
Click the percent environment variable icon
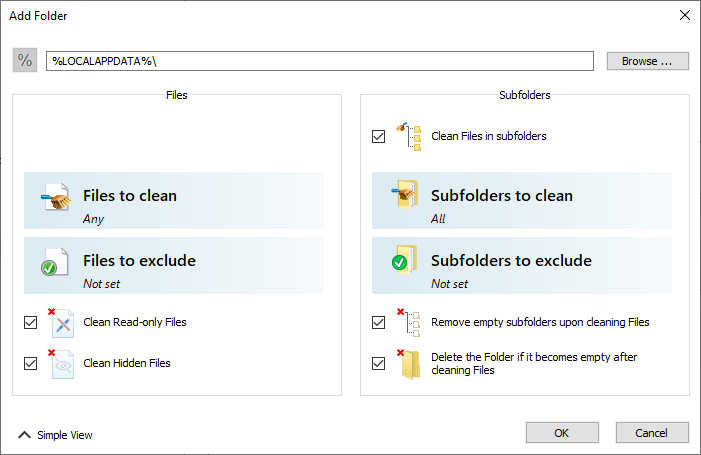[x=25, y=60]
